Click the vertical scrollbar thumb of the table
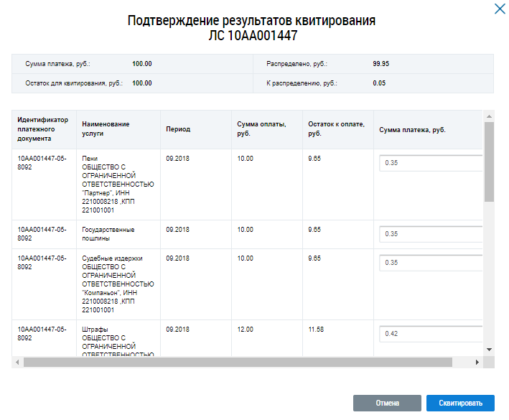The width and height of the screenshot is (509, 420). [489, 162]
